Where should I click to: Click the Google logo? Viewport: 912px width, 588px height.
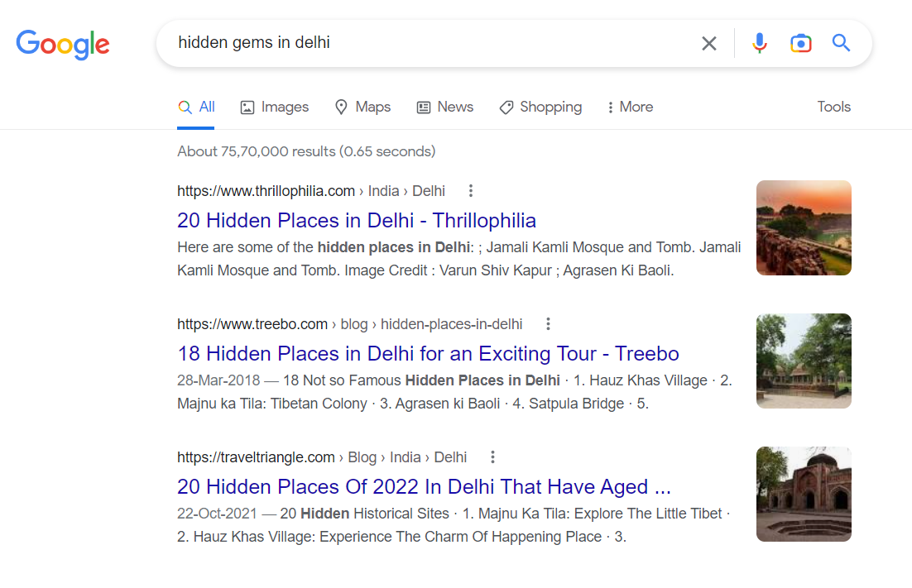tap(63, 44)
